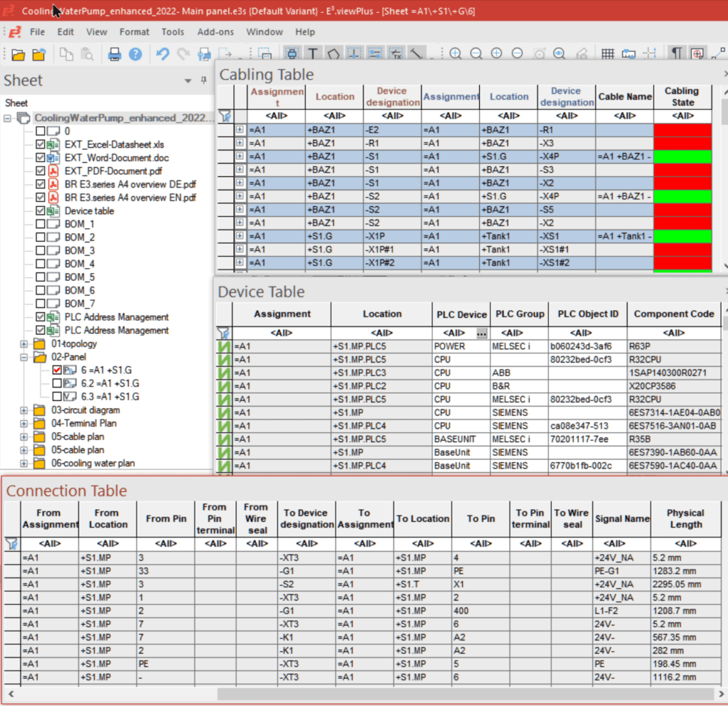Open the Add-ons menu
This screenshot has height=706, width=728.
click(215, 31)
